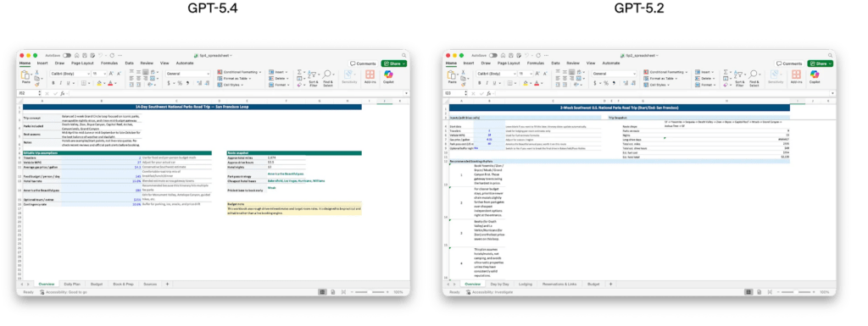868x326 pixels.
Task: Click Sort & Filter in the GPT-5.4 window
Action: (314, 78)
